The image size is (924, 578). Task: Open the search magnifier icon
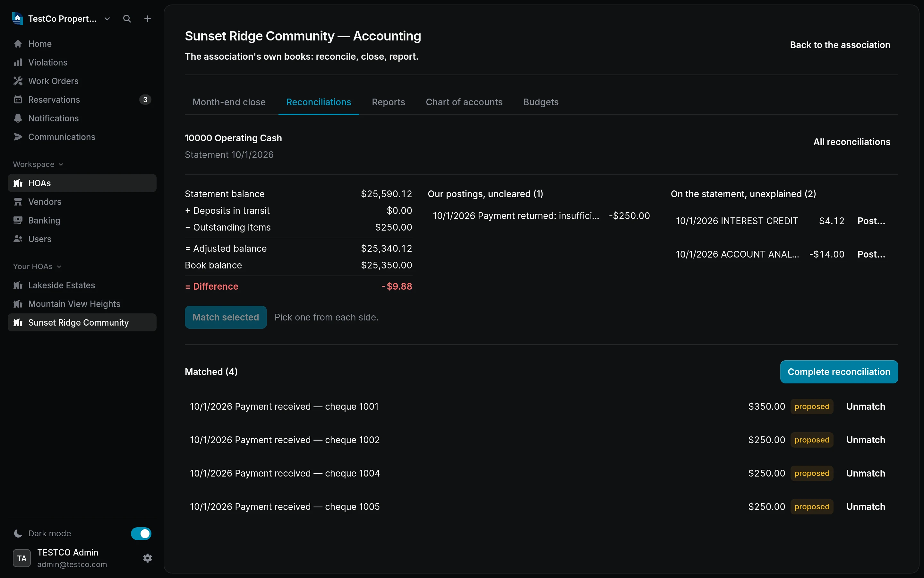127,19
